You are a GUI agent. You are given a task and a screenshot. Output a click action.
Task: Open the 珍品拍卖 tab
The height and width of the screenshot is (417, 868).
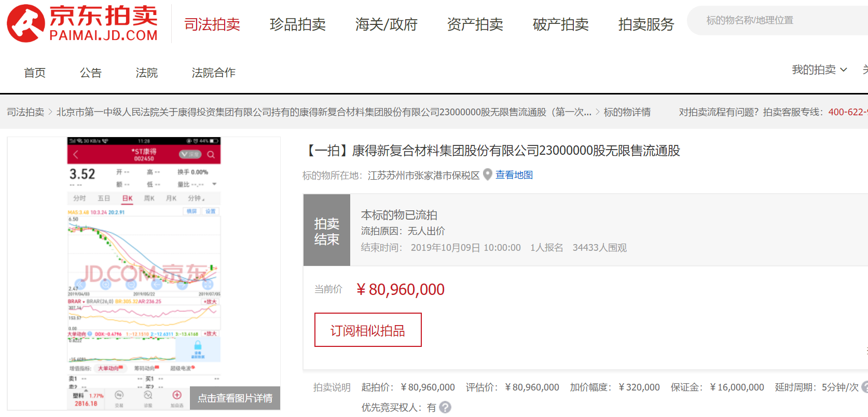[298, 24]
